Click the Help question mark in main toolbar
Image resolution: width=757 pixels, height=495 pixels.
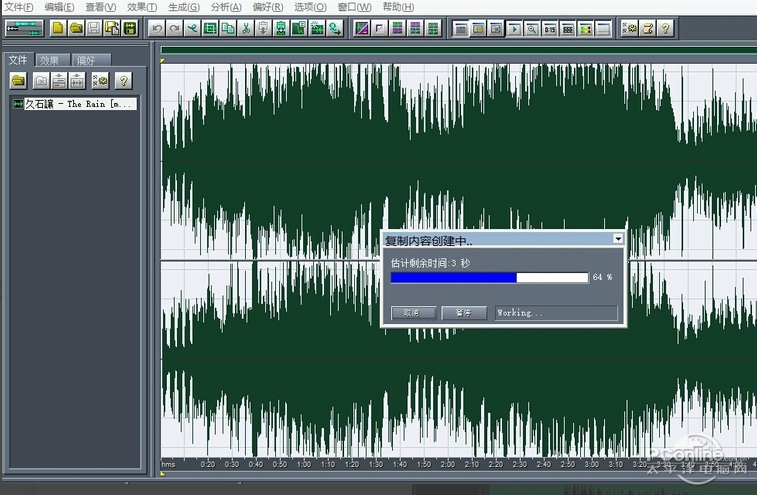pos(664,28)
